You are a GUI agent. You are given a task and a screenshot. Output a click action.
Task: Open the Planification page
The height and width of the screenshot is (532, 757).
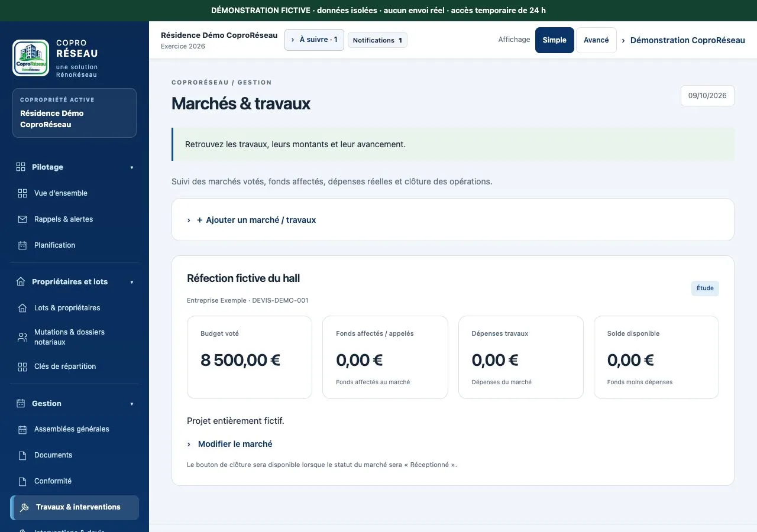[x=75, y=245]
